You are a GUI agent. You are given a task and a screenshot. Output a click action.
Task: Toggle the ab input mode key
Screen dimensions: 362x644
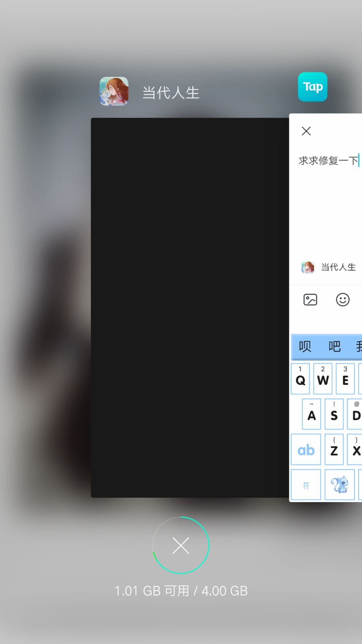[x=306, y=449]
